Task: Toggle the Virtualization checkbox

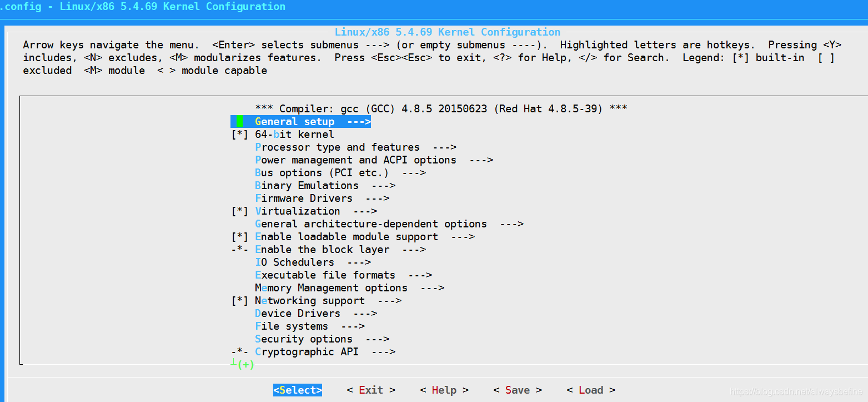Action: click(239, 211)
